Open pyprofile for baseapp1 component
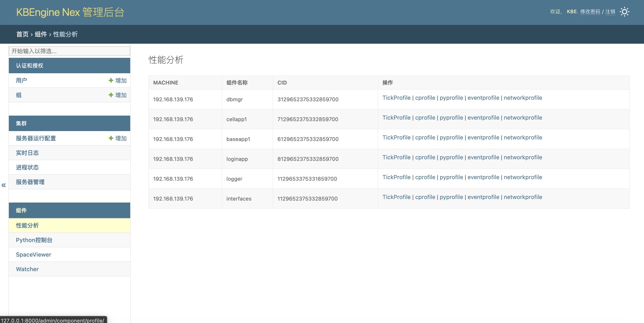 click(x=451, y=138)
